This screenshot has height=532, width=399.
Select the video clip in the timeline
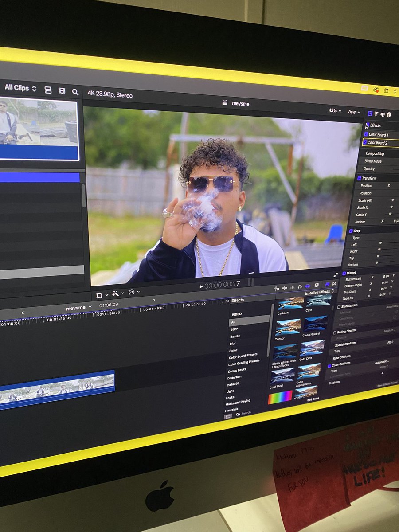pyautogui.click(x=57, y=390)
